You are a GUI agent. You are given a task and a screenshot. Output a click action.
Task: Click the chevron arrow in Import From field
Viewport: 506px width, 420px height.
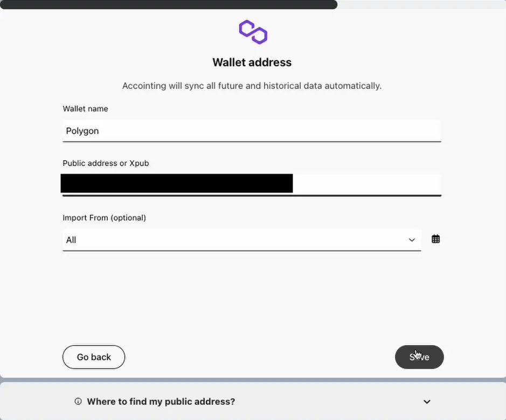(412, 240)
